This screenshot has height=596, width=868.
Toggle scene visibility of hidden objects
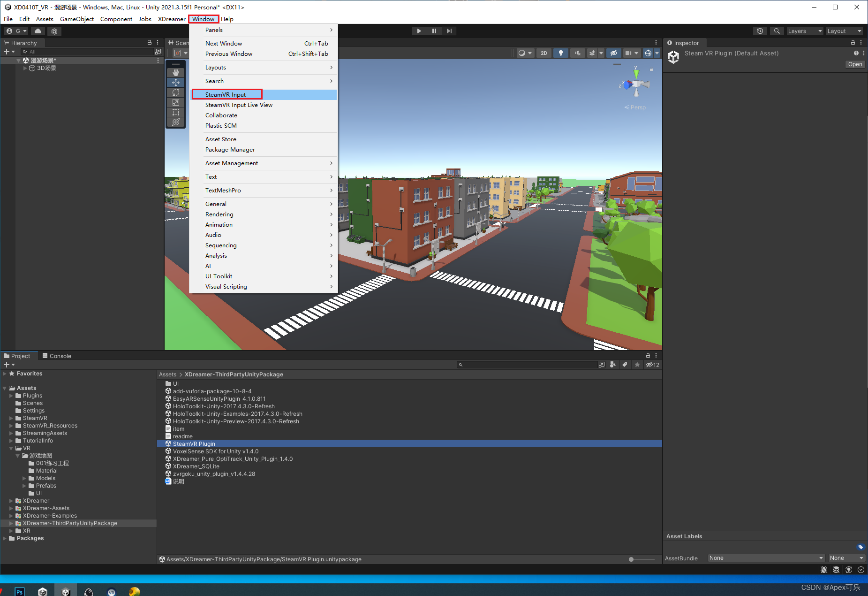613,53
